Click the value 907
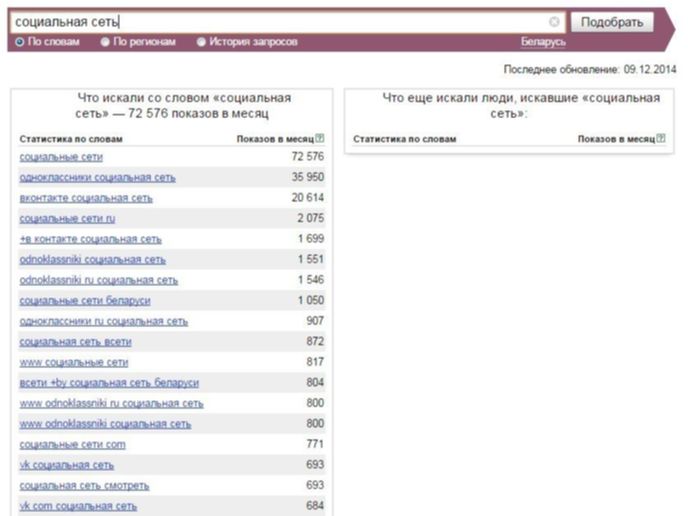688x516 pixels. pos(315,321)
